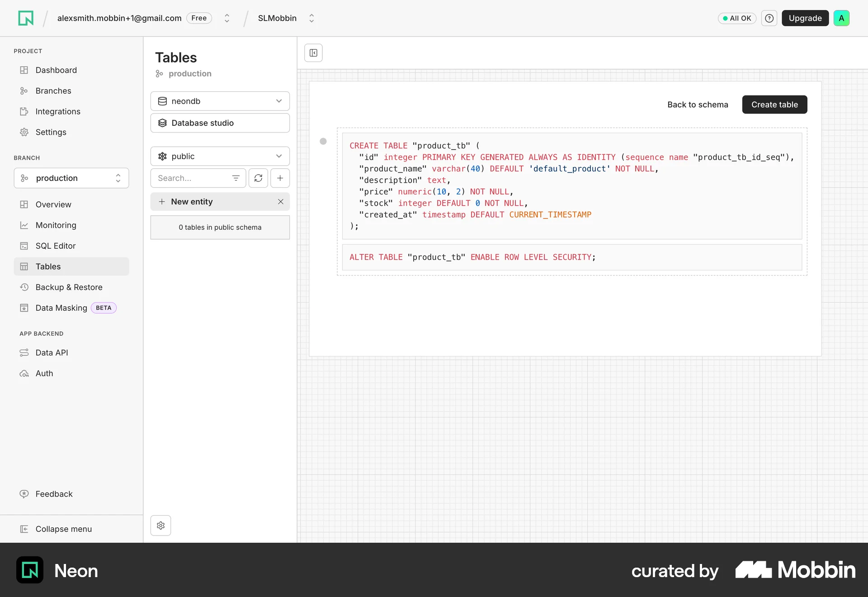Click the Create table button
Screen dimensions: 868x597
click(774, 104)
